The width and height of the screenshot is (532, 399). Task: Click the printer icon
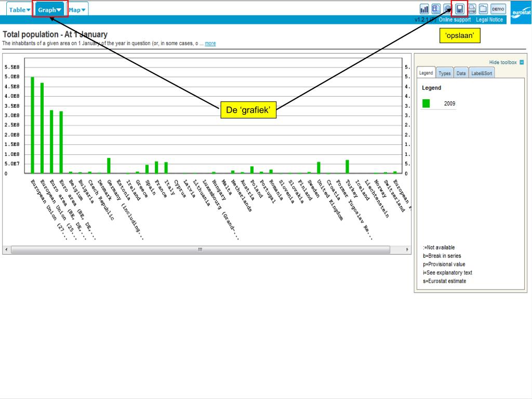(472, 9)
